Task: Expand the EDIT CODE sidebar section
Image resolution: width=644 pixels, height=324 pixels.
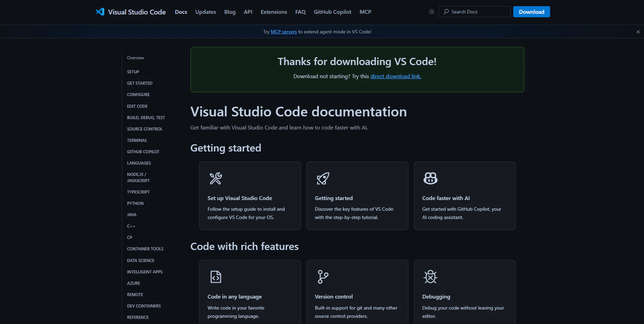Action: click(x=137, y=106)
